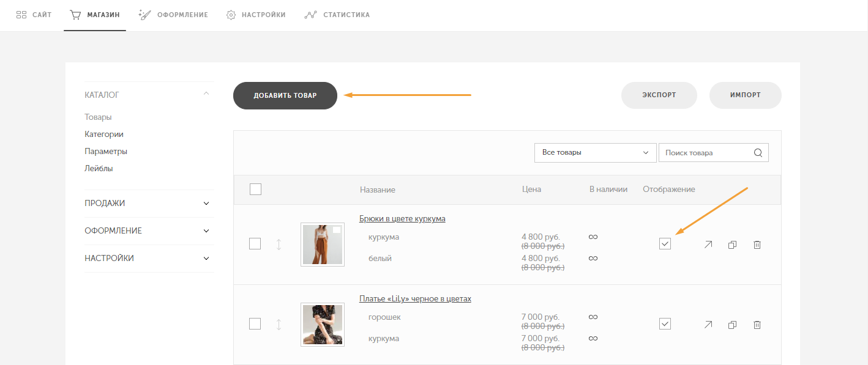This screenshot has width=868, height=365.
Task: Click the Отображение column header
Action: click(x=669, y=190)
